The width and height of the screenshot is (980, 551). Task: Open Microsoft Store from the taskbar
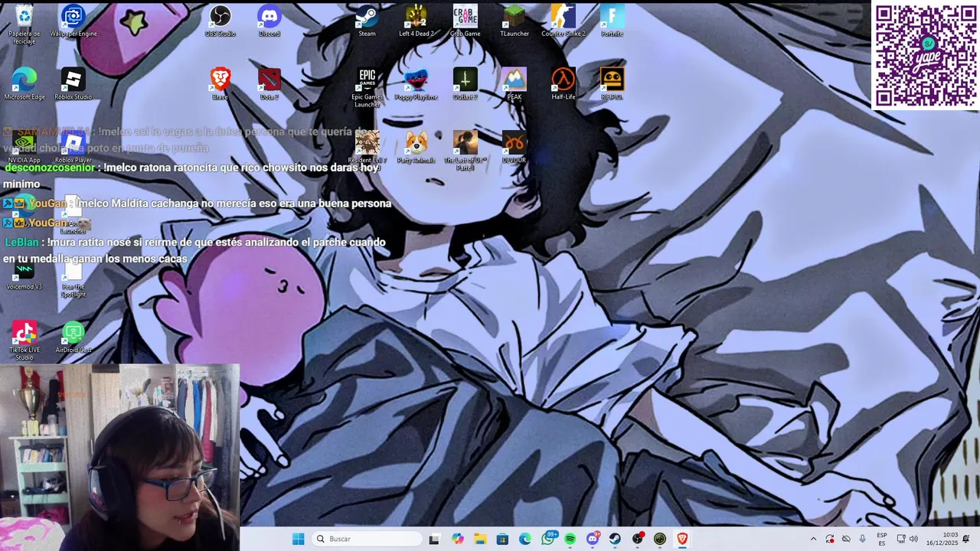tap(502, 539)
